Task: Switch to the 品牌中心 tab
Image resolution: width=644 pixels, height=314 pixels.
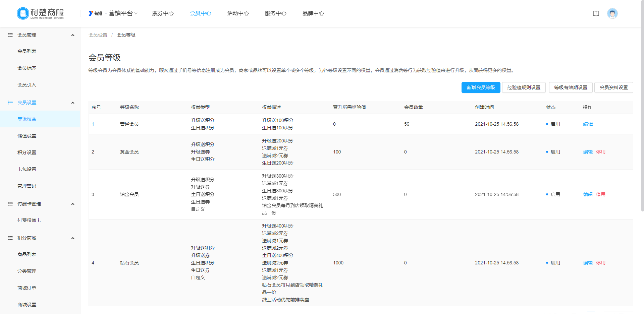Action: click(313, 13)
